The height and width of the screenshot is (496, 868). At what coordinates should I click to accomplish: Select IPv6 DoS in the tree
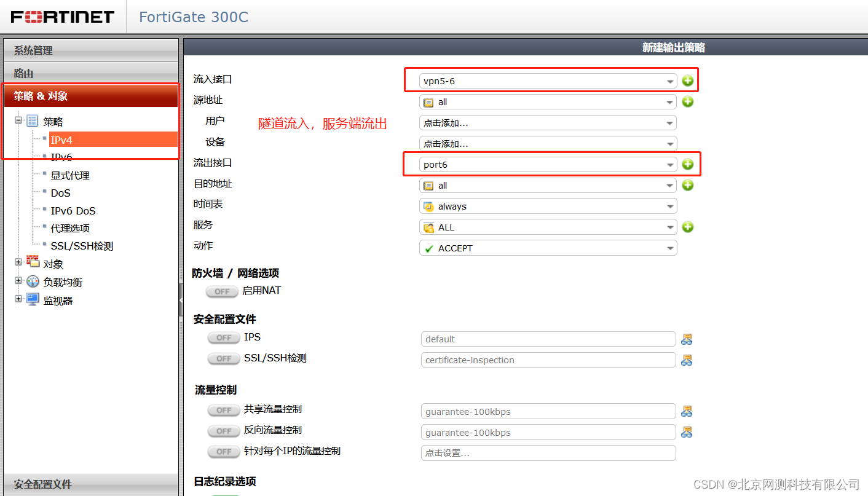point(73,211)
